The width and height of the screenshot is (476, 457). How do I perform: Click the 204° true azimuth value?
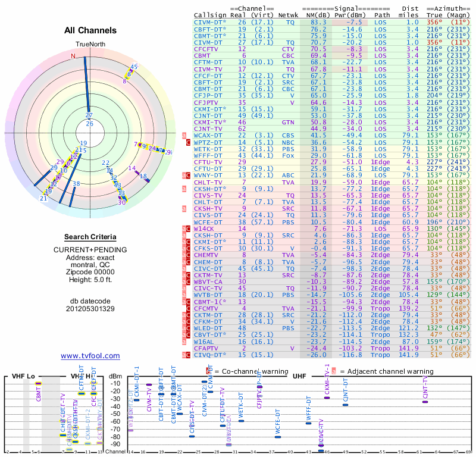click(434, 96)
